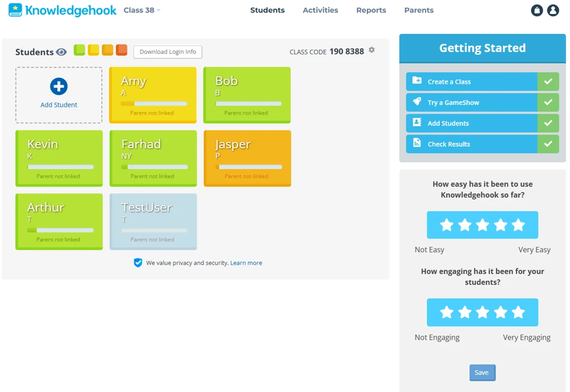Open the user profile icon
Screen dimensions: 570x392
(x=553, y=10)
